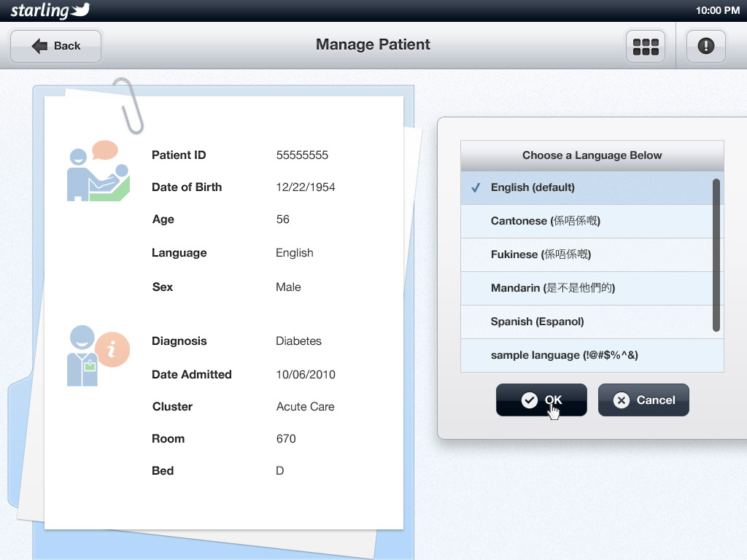The height and width of the screenshot is (560, 747).
Task: Open the grid menu icon in header
Action: coord(646,47)
